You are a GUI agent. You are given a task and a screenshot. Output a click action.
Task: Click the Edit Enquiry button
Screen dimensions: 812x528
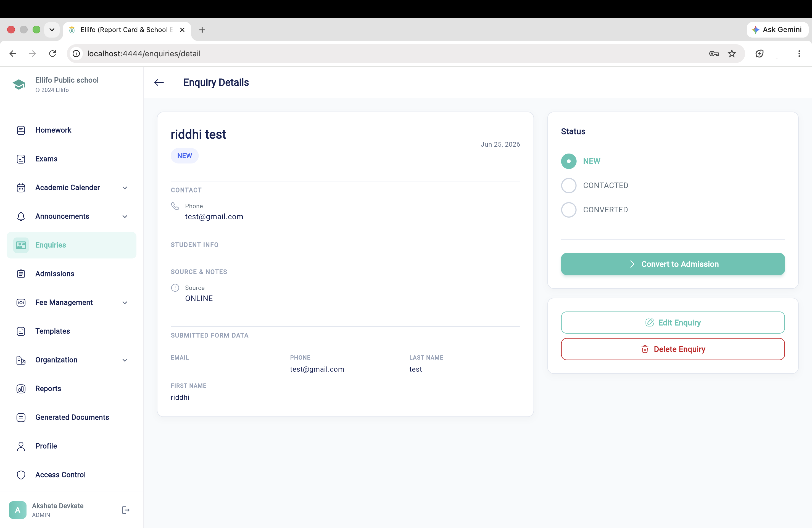click(673, 322)
